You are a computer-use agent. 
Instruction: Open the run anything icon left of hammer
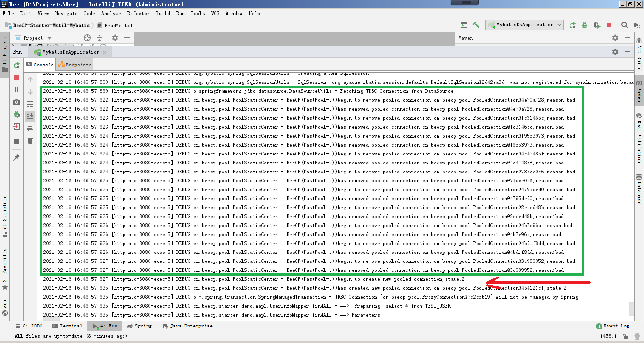[x=464, y=25]
